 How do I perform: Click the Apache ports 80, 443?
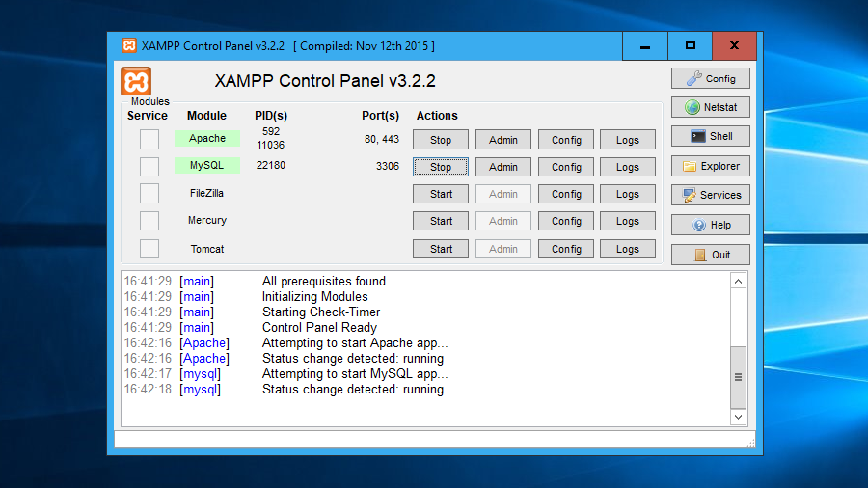tap(381, 140)
